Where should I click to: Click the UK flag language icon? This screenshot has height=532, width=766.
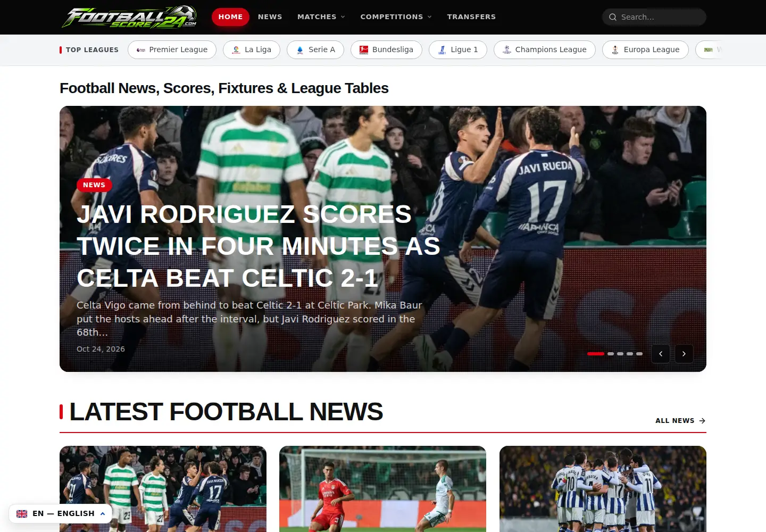[x=22, y=514]
